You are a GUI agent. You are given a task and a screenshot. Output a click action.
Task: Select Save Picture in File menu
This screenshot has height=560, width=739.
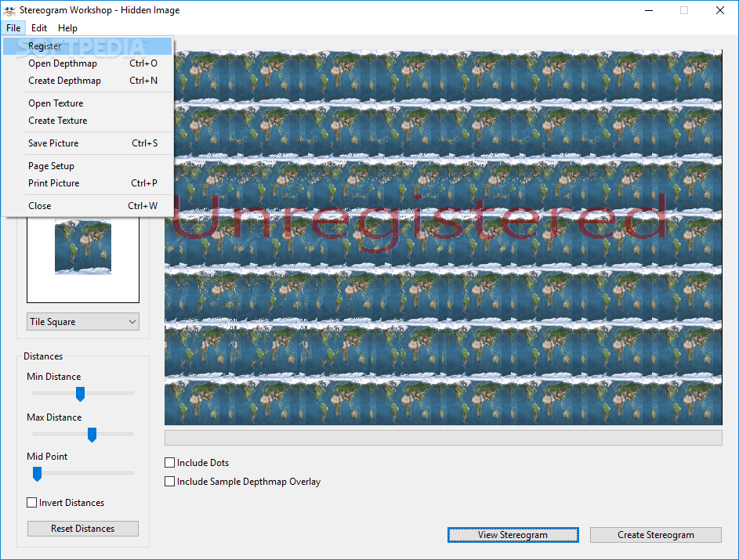click(88, 143)
